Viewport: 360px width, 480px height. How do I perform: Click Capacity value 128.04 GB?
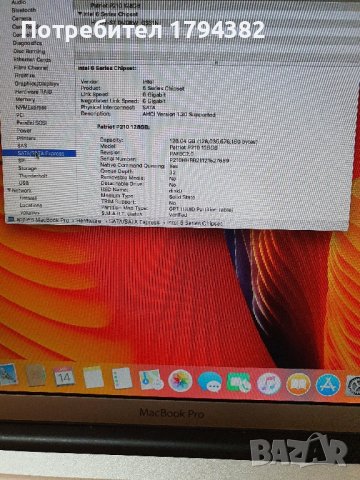point(213,141)
